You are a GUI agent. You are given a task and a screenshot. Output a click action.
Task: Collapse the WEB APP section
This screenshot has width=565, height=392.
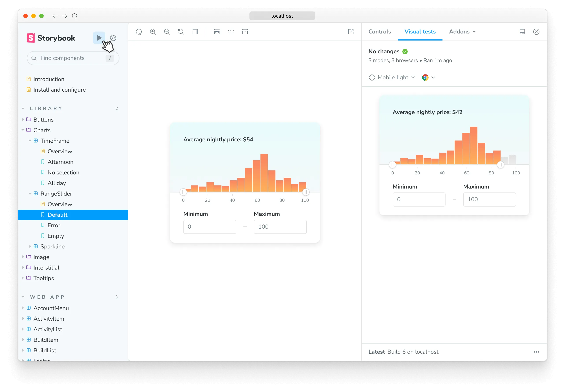(23, 297)
